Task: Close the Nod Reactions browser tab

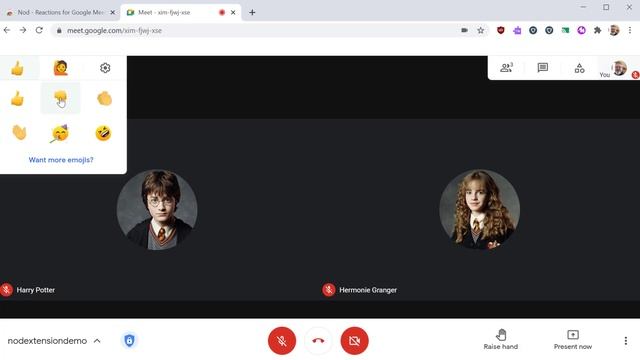Action: tap(113, 13)
